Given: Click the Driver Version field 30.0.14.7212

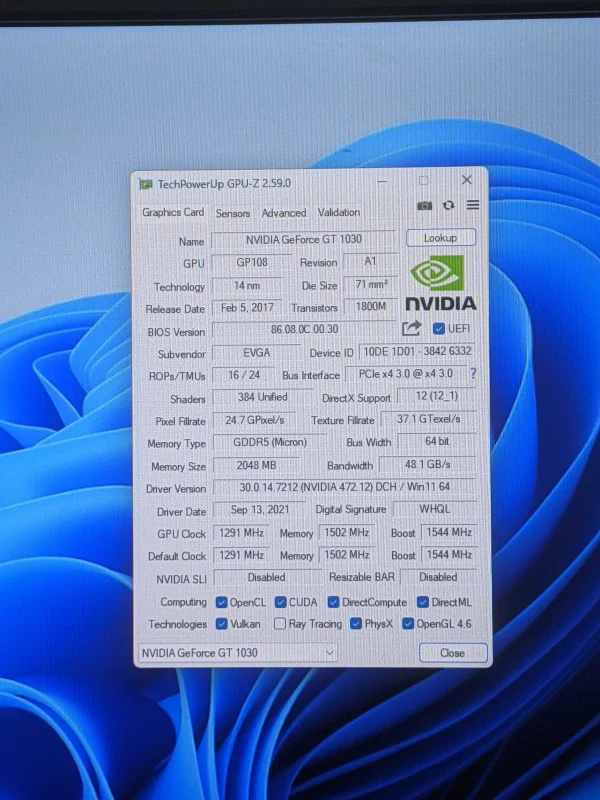Looking at the screenshot, I should pos(345,487).
